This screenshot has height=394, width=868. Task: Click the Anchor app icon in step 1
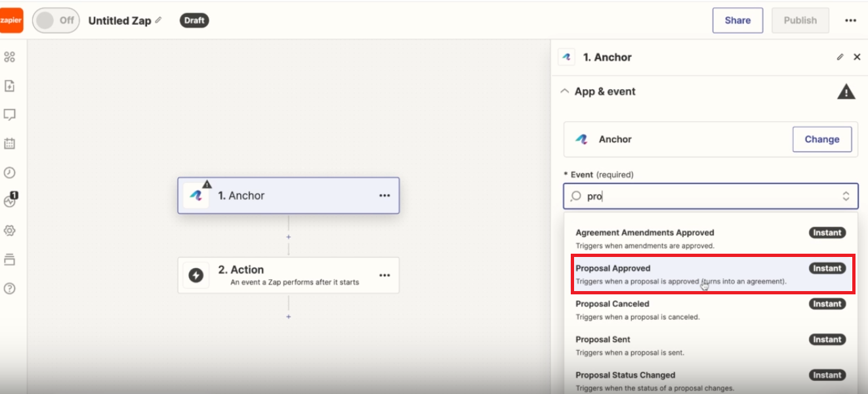point(196,195)
